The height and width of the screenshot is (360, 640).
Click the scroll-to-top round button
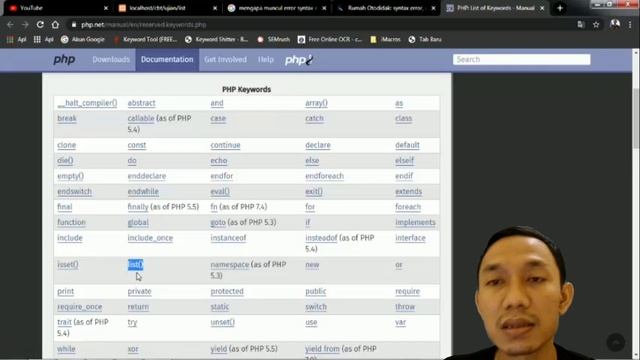click(616, 342)
